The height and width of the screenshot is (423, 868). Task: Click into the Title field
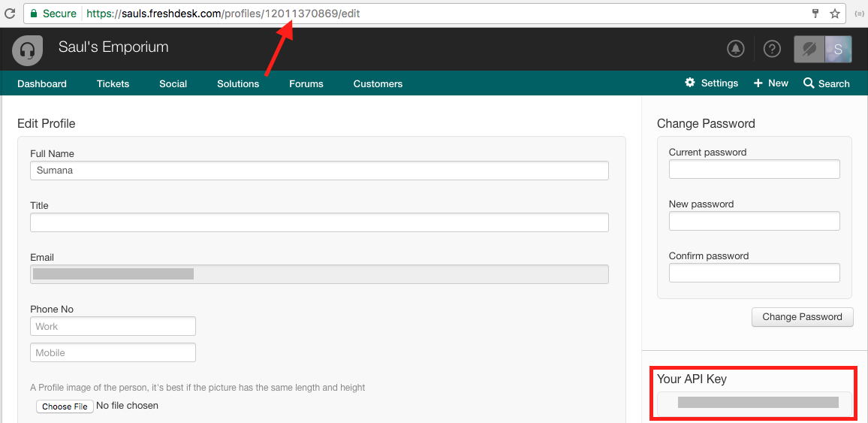coord(319,222)
